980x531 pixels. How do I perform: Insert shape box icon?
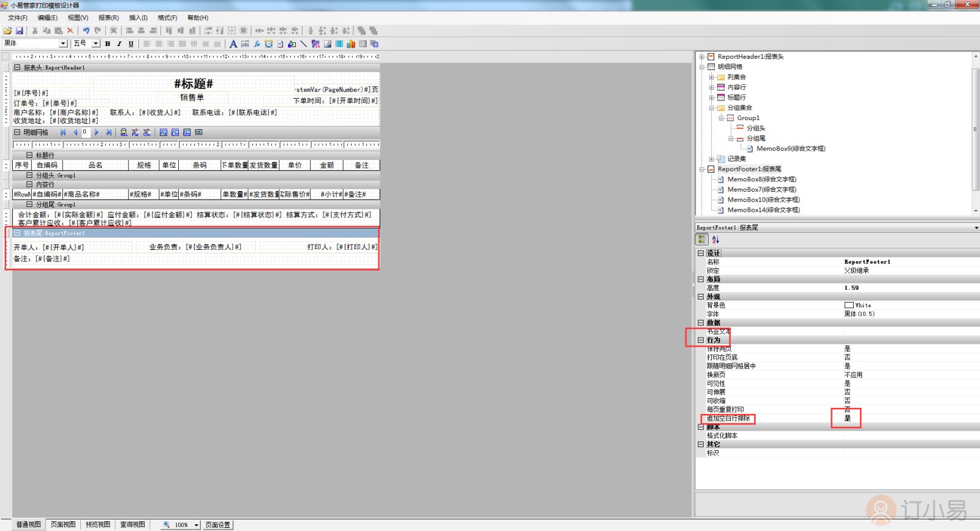click(x=292, y=44)
